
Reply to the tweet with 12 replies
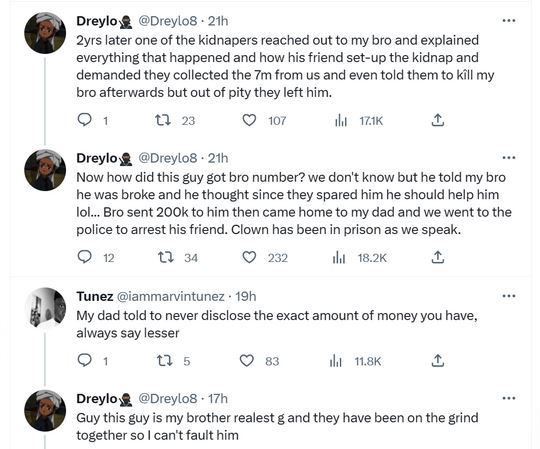(84, 257)
